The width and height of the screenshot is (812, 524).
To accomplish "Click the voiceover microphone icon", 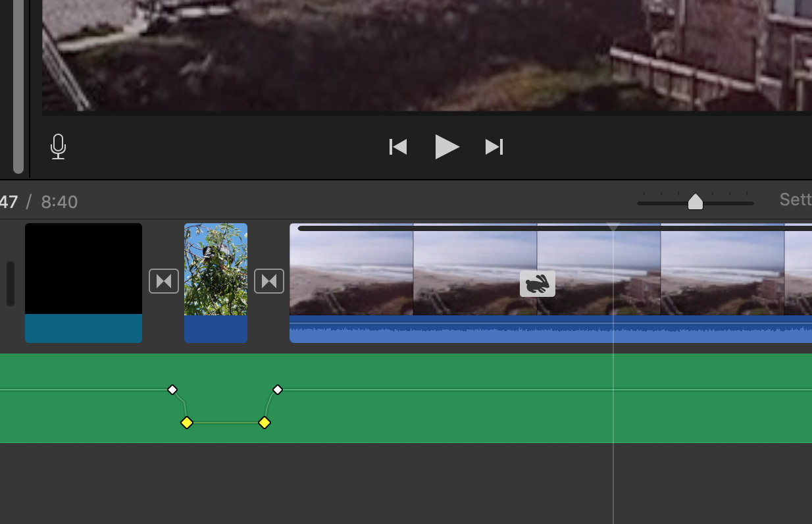I will click(58, 146).
